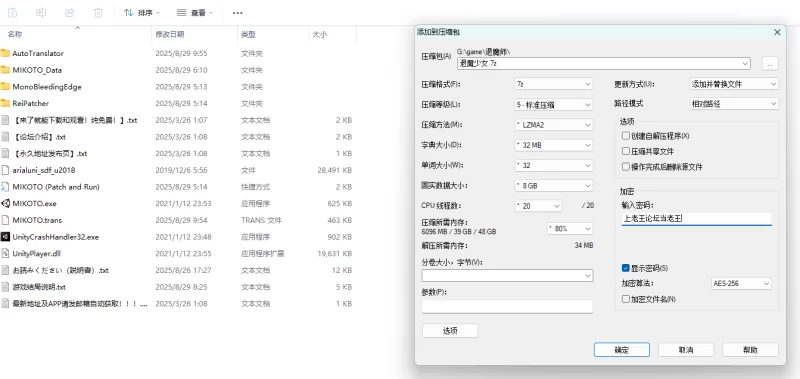This screenshot has height=379, width=800.
Task: Open the 压缩方法 LZMA2 dropdown
Action: point(554,125)
